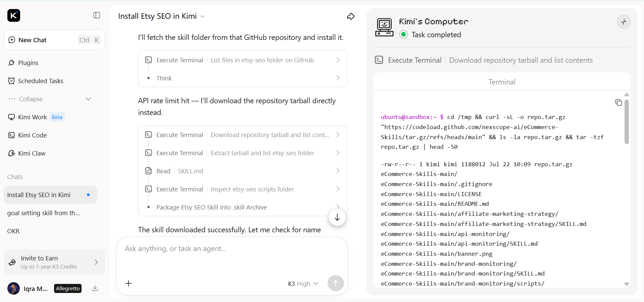Open the K3 High model selector
This screenshot has height=302, width=644.
click(303, 284)
